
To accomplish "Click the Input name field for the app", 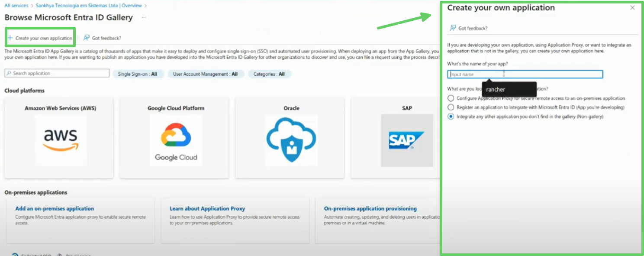I will tap(525, 75).
